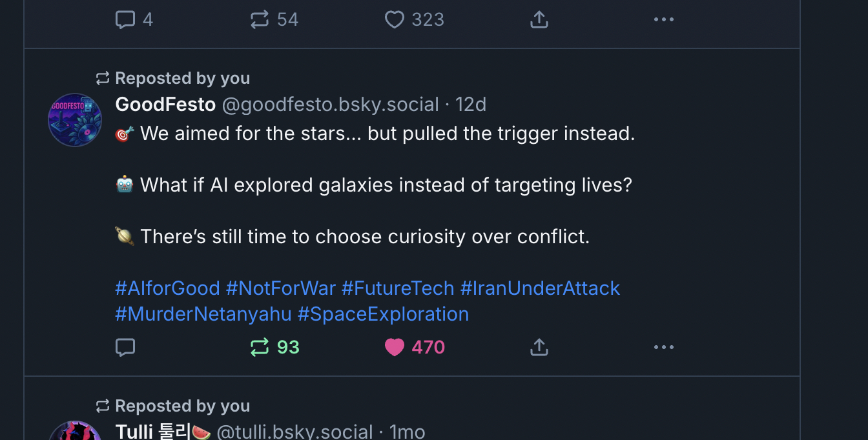Share the top post via share icon
Screen dimensions: 868x440
[x=539, y=19]
